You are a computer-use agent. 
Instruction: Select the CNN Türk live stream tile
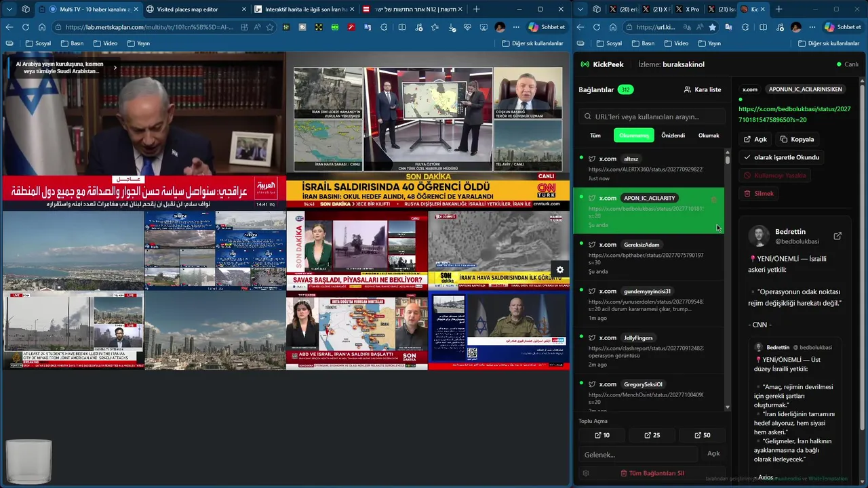tap(428, 131)
